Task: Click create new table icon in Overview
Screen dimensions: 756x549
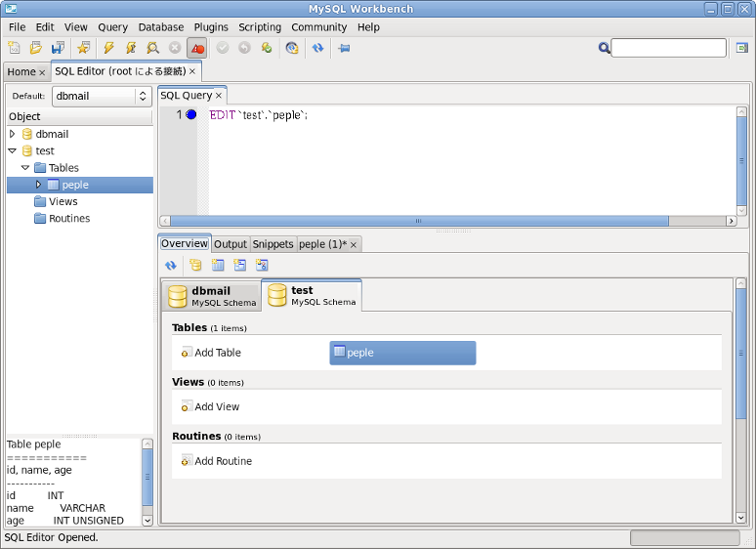Action: (x=218, y=265)
